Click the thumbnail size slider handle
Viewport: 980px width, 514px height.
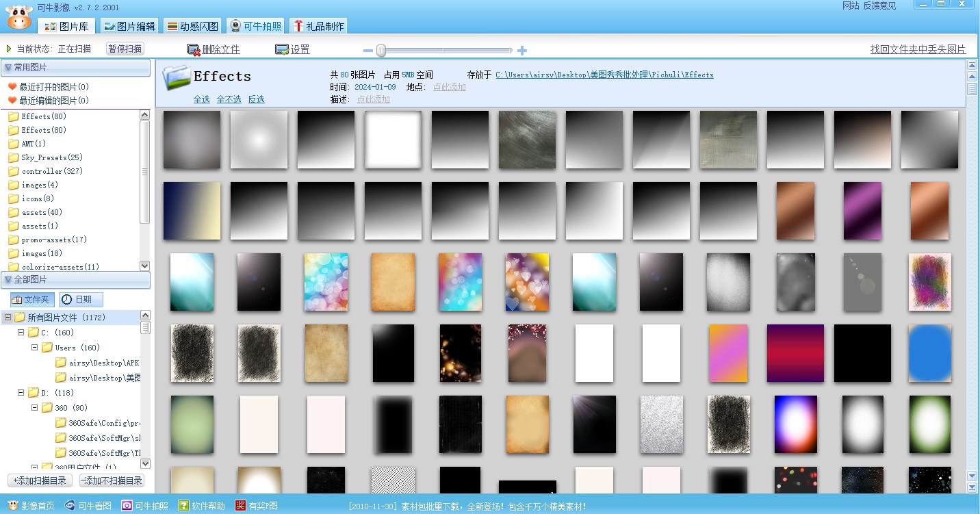[381, 50]
